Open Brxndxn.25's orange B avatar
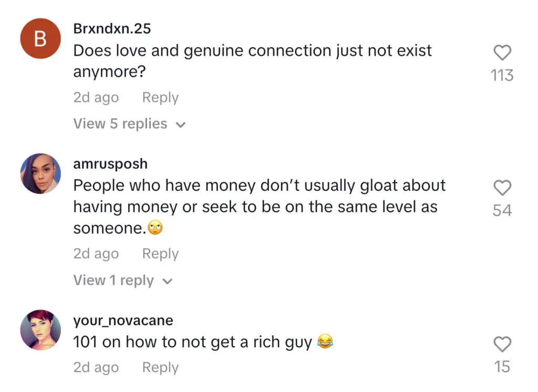Viewport: 538px width, 392px height. coord(40,38)
